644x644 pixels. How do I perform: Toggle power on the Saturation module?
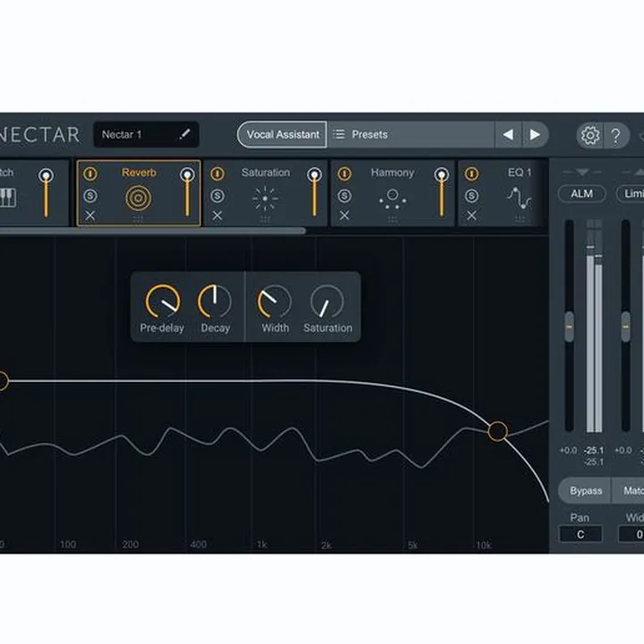217,174
